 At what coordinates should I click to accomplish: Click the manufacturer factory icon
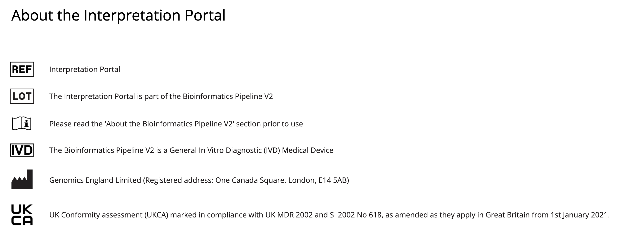point(22,179)
